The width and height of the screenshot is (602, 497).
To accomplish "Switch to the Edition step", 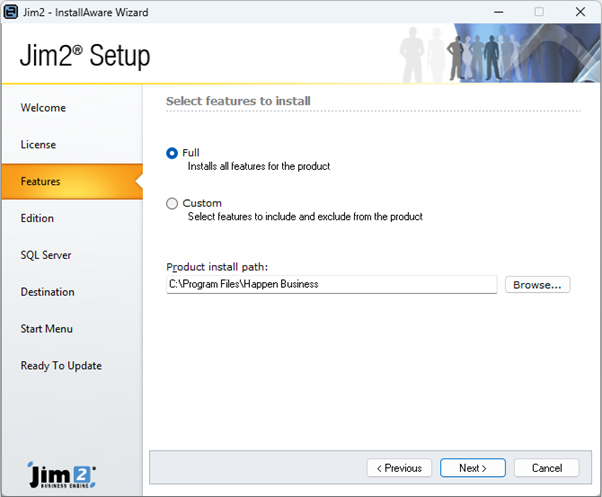I will [37, 218].
